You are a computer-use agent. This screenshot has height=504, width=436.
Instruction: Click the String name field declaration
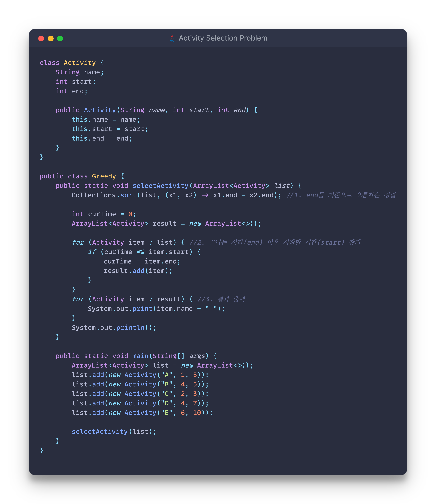pyautogui.click(x=80, y=72)
